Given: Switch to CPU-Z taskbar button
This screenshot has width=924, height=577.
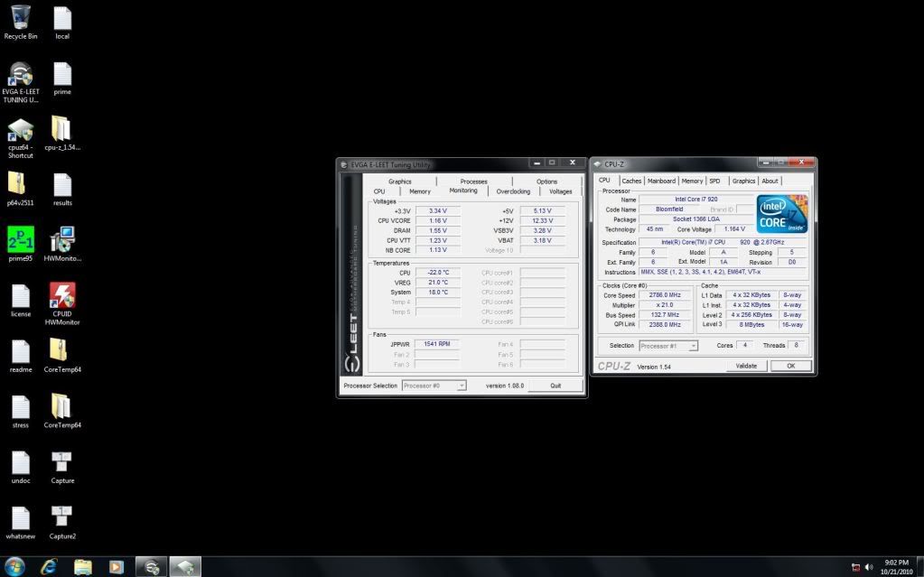Looking at the screenshot, I should tap(185, 566).
